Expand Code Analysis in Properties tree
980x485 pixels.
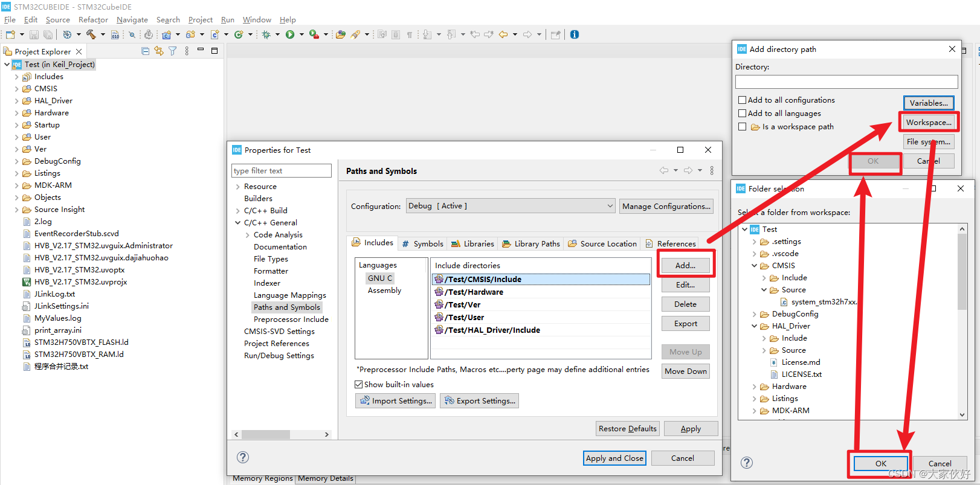click(247, 235)
